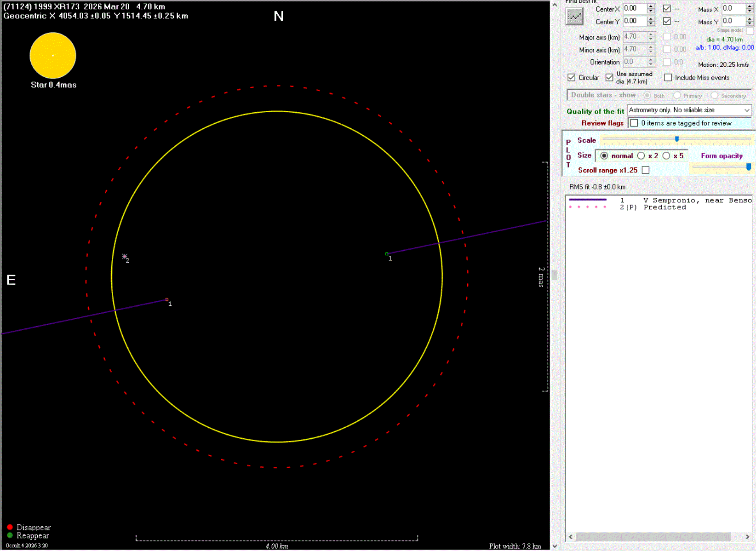Viewport: 756px width, 551px height.
Task: Open the Quality of the fit dropdown
Action: [746, 110]
